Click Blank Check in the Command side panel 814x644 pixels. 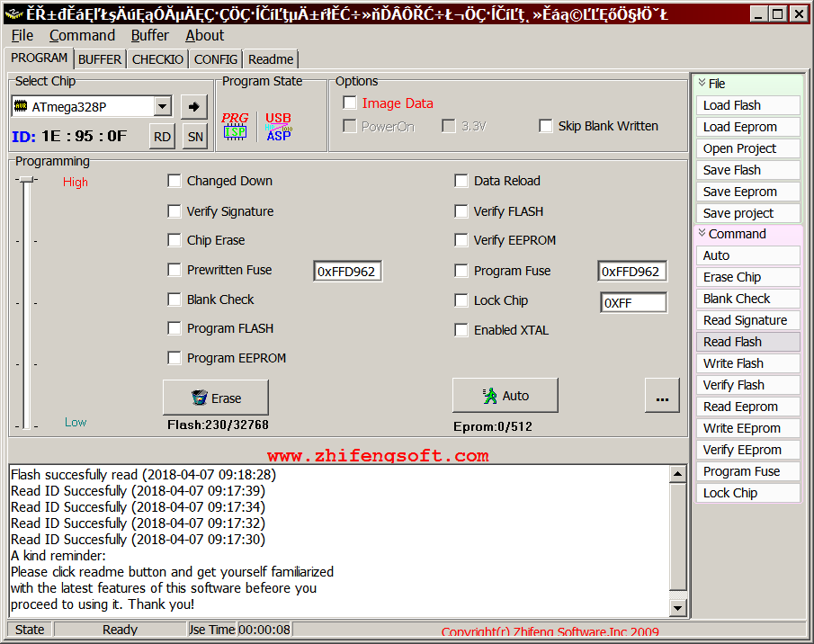pyautogui.click(x=747, y=299)
